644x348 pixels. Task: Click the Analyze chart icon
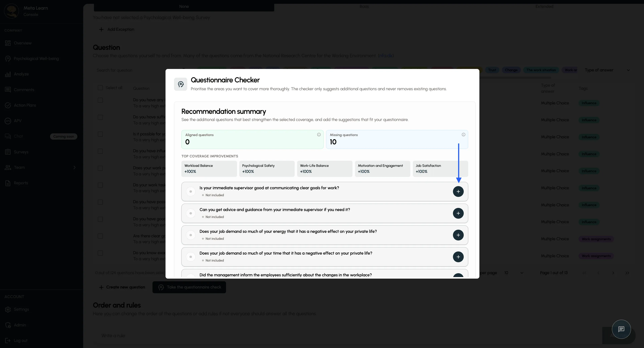[x=8, y=74]
